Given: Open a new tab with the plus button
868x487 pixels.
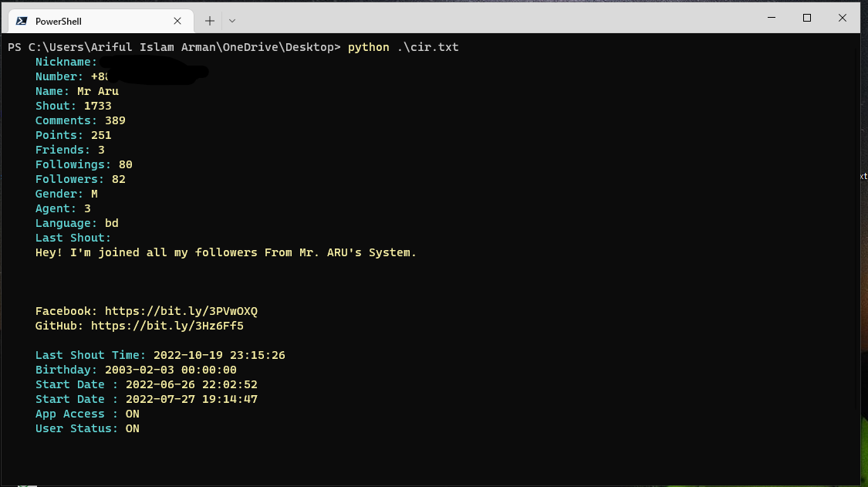Looking at the screenshot, I should [209, 21].
